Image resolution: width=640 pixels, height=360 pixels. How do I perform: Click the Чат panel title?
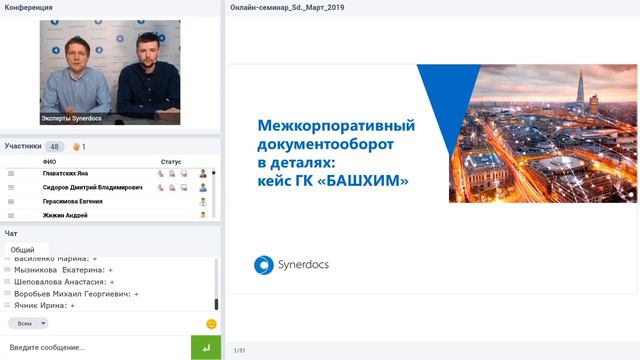(11, 233)
